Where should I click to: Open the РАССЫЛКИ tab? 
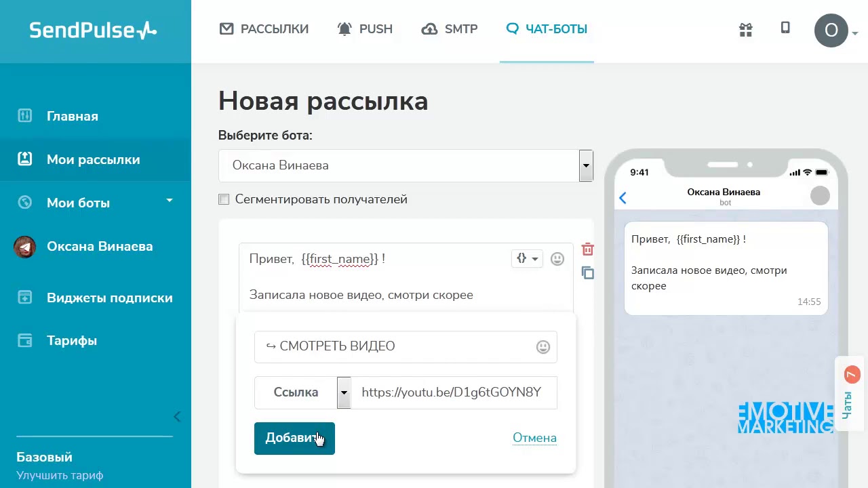tap(264, 29)
